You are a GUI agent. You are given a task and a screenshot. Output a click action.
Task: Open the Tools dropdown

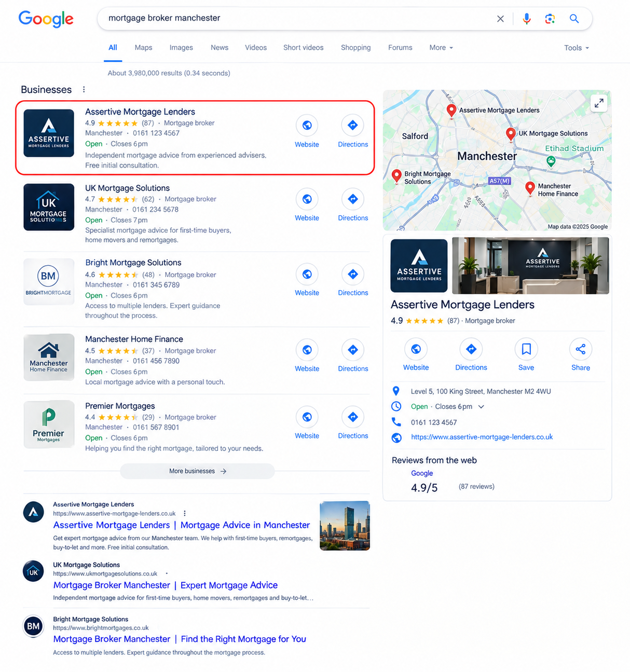point(577,48)
